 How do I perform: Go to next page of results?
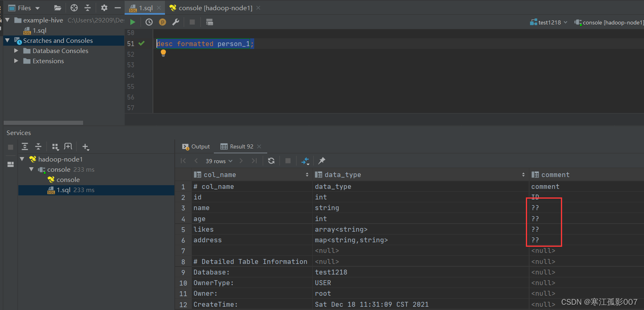click(x=241, y=161)
